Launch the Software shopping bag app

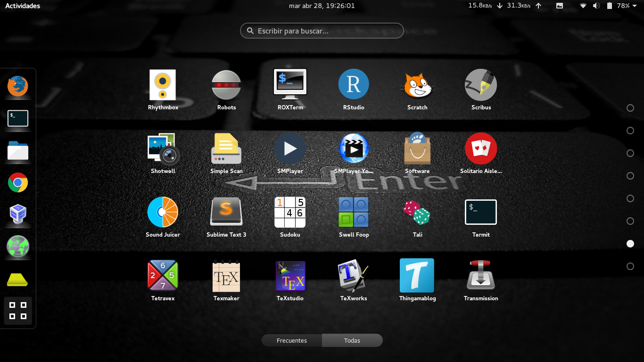click(x=417, y=148)
